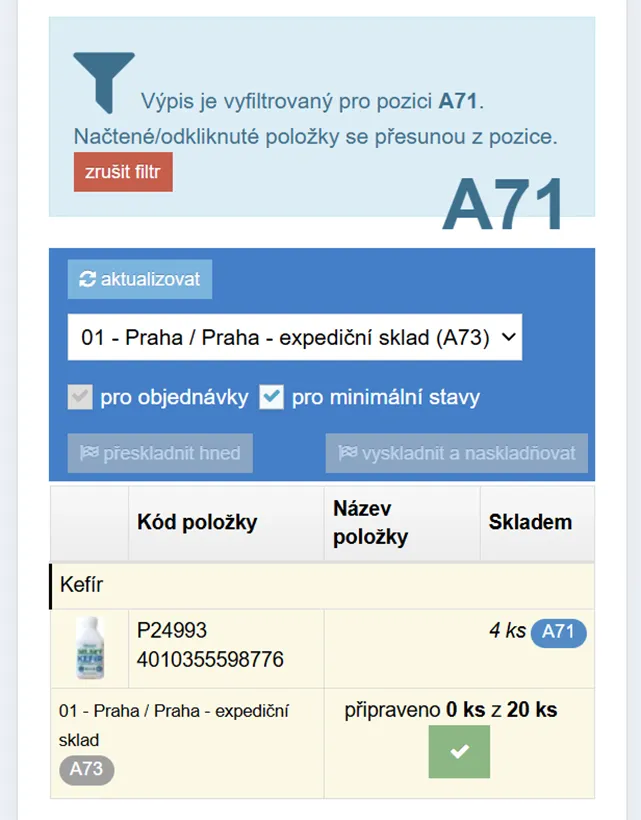Image resolution: width=641 pixels, height=820 pixels.
Task: Click the flag icon on přeskladnit hned
Action: pyautogui.click(x=89, y=452)
